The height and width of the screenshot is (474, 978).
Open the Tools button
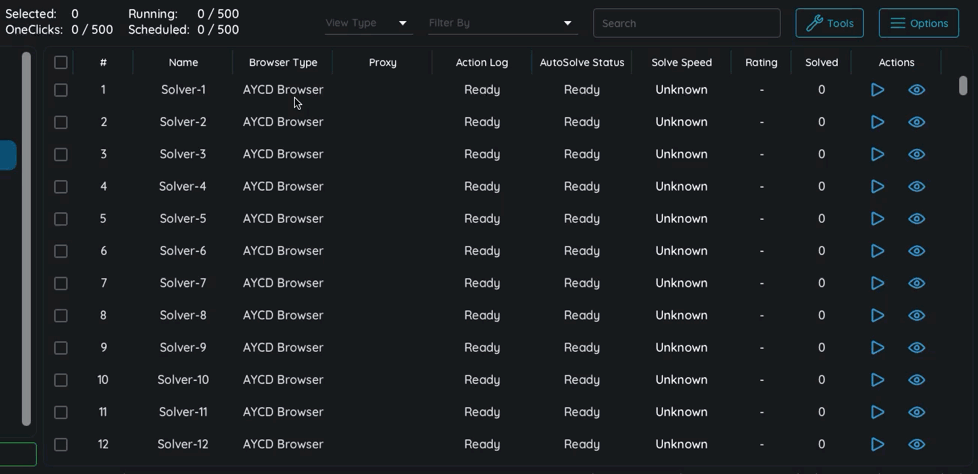coord(829,23)
